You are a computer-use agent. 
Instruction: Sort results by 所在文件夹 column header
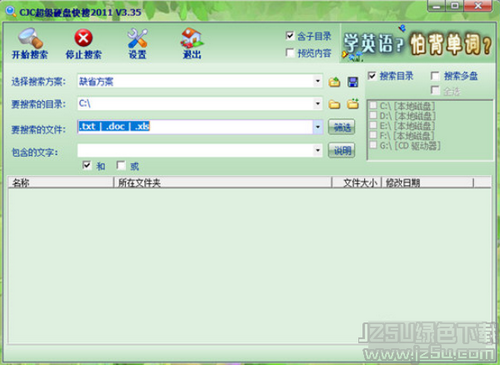pyautogui.click(x=223, y=182)
